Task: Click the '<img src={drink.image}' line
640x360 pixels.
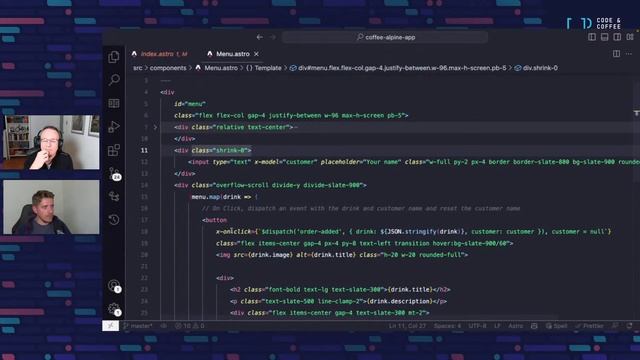Action: (342, 255)
